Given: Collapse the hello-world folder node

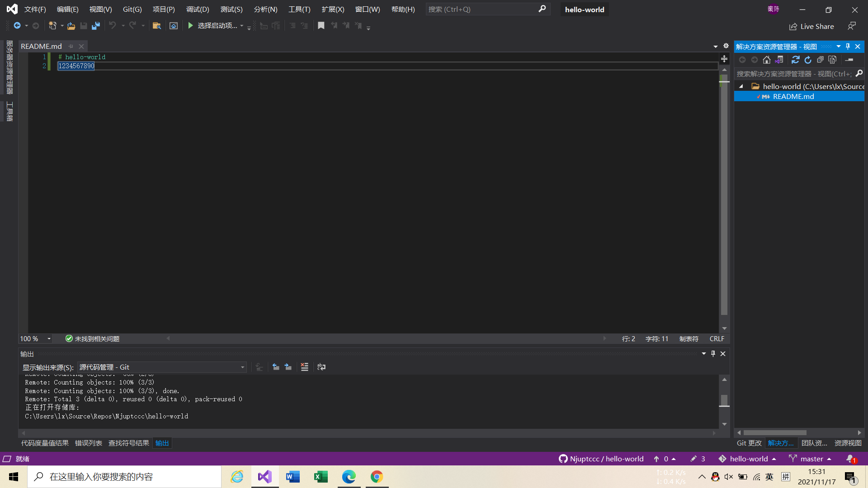Looking at the screenshot, I should click(741, 86).
